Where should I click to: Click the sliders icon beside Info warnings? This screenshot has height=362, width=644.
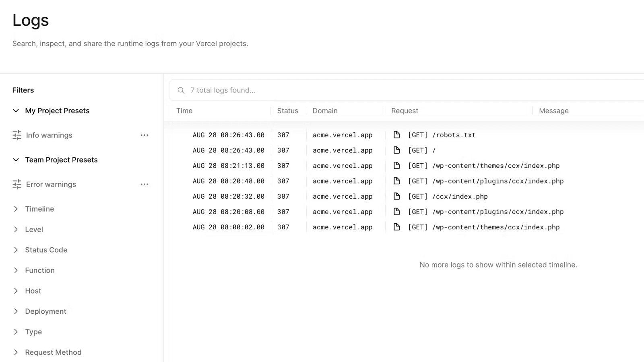pos(17,135)
